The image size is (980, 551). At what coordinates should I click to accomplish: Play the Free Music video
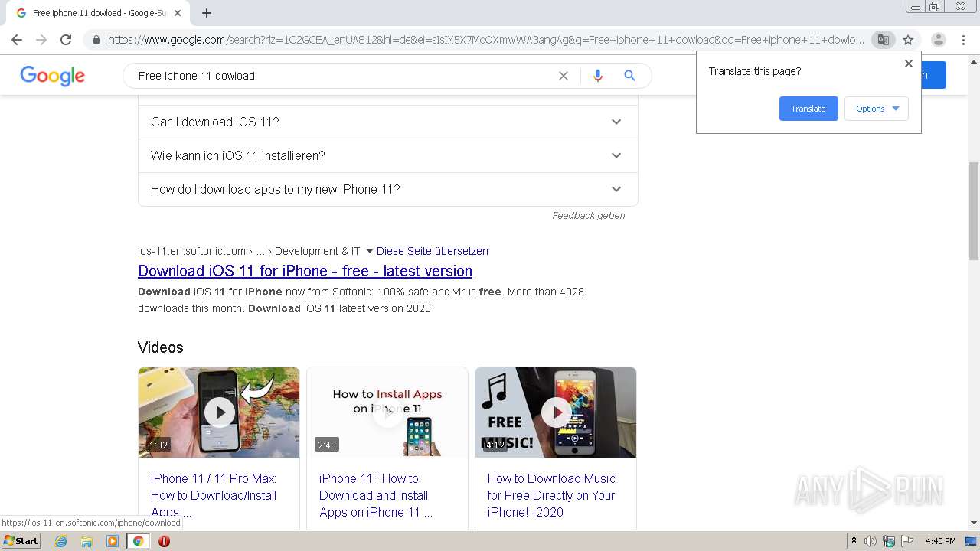(556, 412)
